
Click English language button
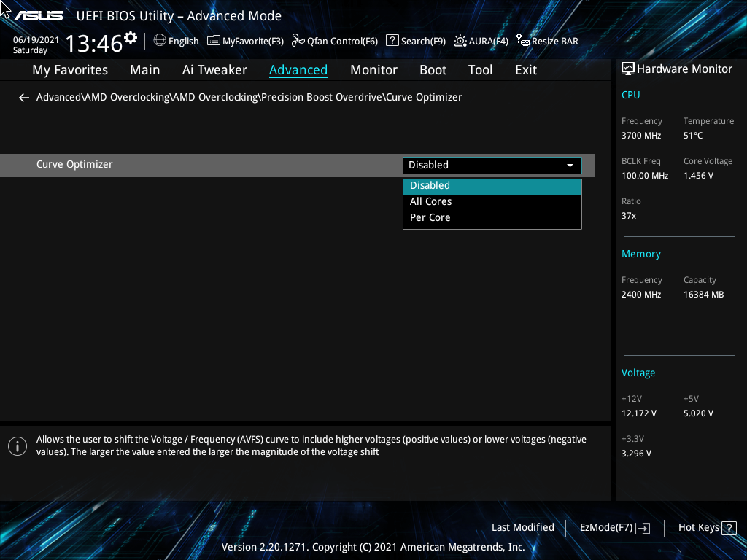[183, 42]
